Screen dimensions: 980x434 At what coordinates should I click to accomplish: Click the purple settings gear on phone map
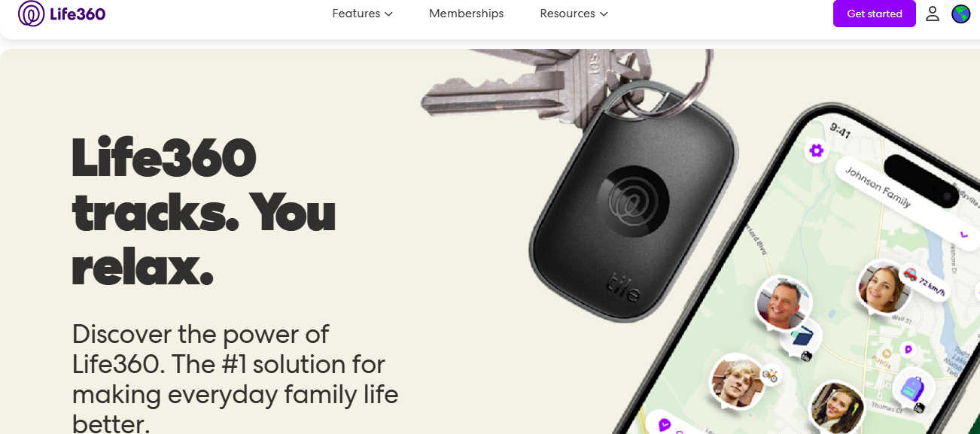pos(817,150)
